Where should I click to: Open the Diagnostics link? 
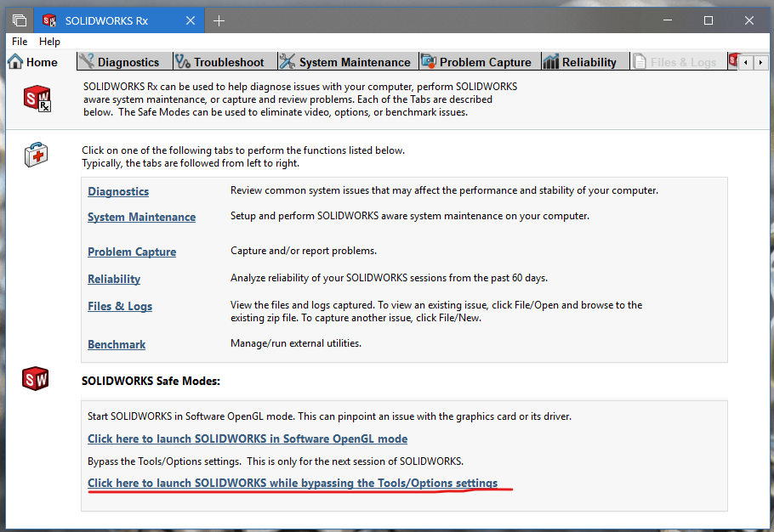(x=118, y=191)
